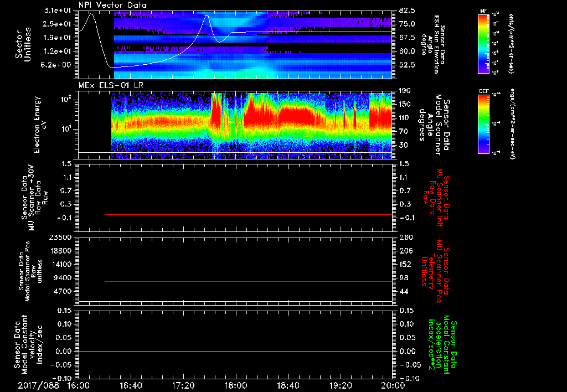Click the red line in the Scanner Pos panel
This screenshot has width=567, height=392.
[x=248, y=281]
